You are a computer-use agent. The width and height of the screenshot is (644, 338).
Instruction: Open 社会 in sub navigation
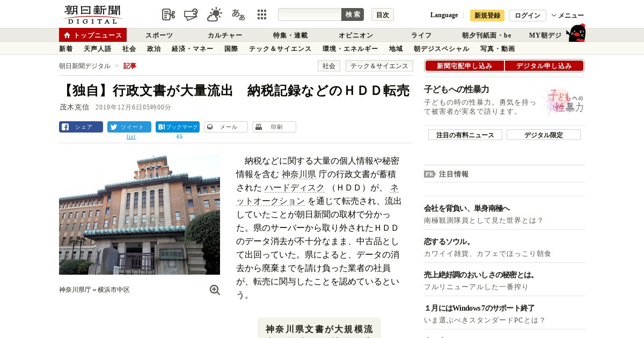[129, 49]
